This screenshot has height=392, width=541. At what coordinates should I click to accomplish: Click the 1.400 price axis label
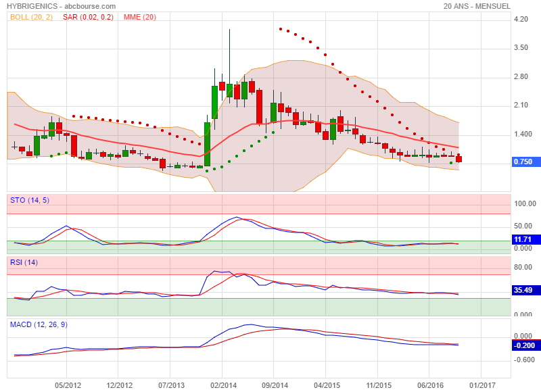523,134
